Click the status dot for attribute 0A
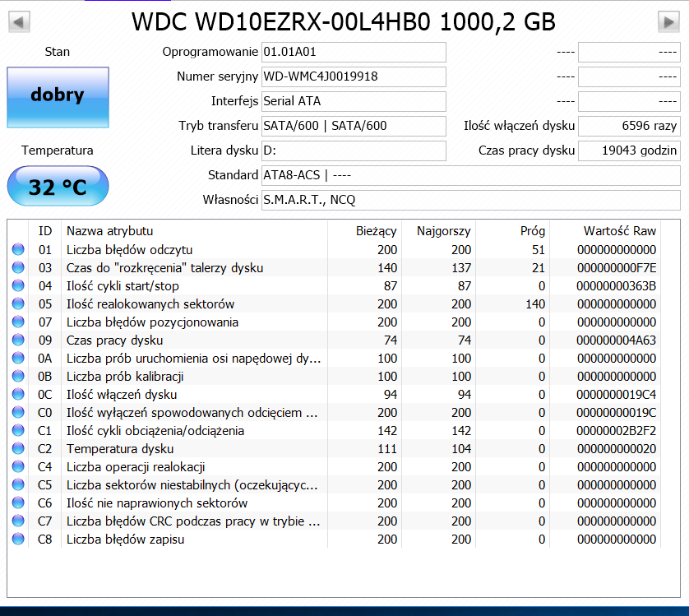The image size is (689, 616). pos(18,359)
